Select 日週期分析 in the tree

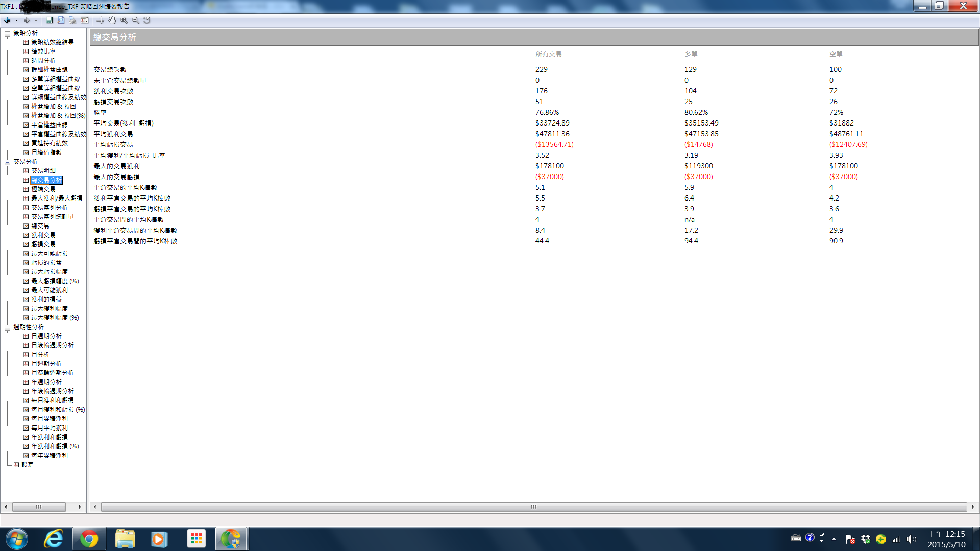[46, 336]
